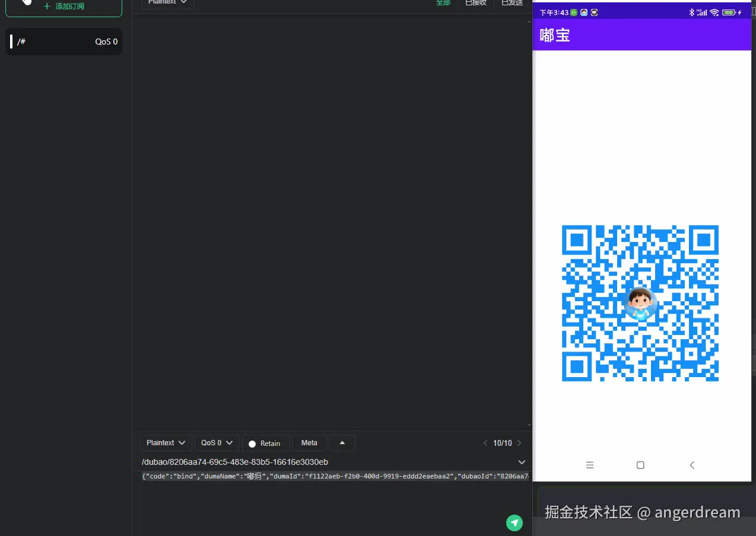
Task: Open the Meta properties button
Action: pos(309,443)
